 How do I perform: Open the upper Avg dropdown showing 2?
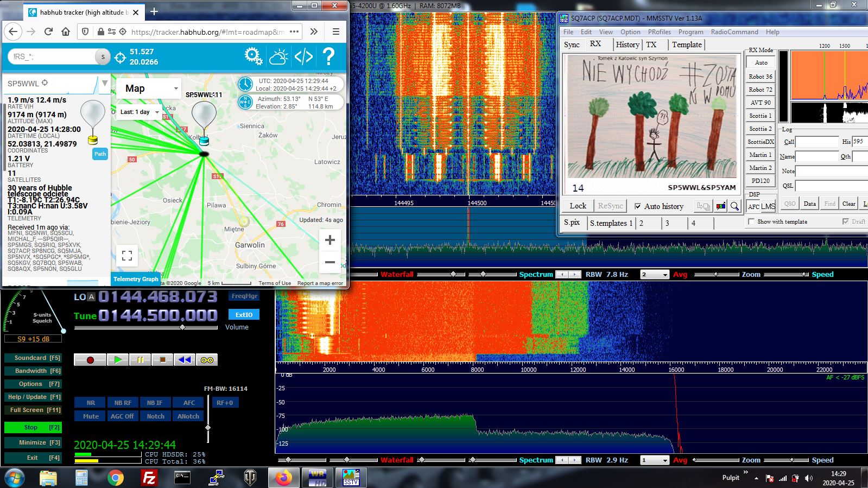(655, 275)
